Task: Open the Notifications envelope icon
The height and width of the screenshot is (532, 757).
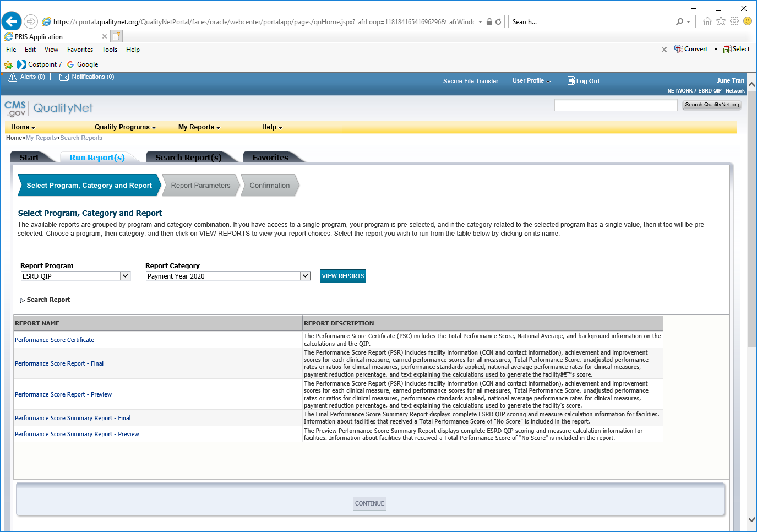Action: (64, 77)
